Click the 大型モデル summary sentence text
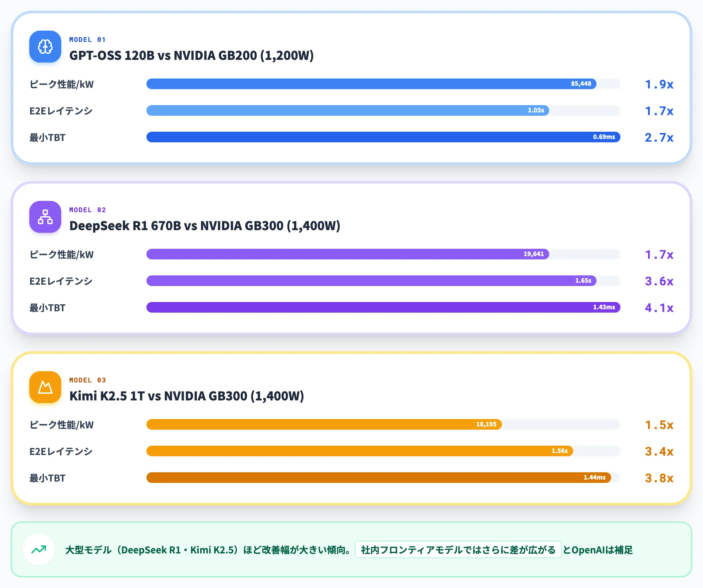 coord(208,550)
